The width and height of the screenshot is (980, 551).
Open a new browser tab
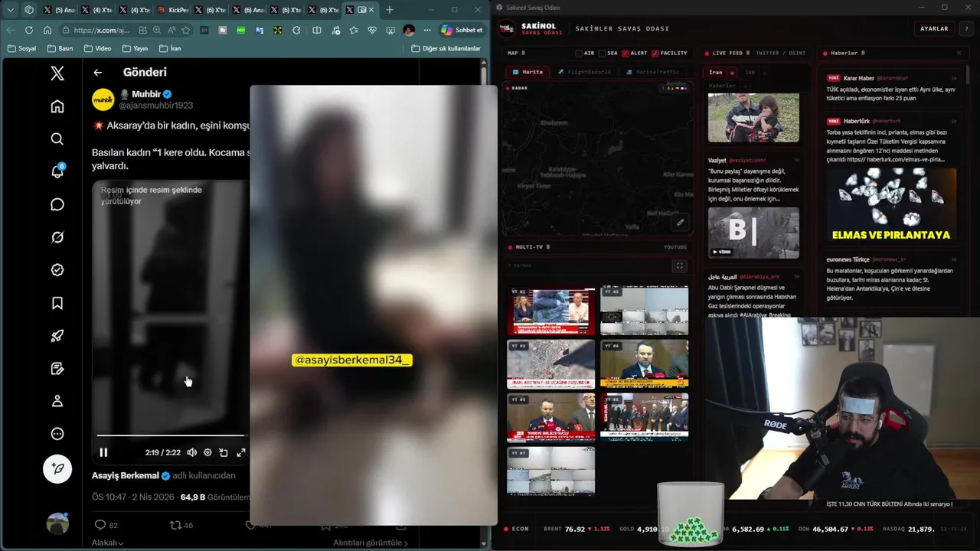390,10
